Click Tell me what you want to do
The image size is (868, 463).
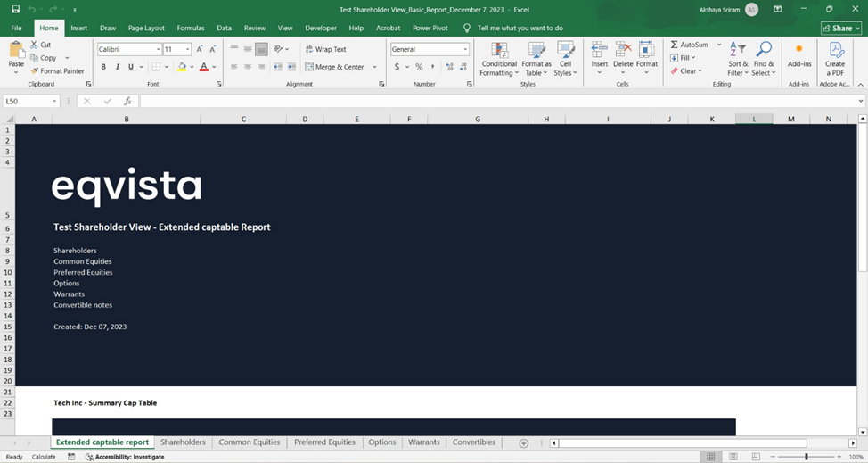tap(520, 28)
